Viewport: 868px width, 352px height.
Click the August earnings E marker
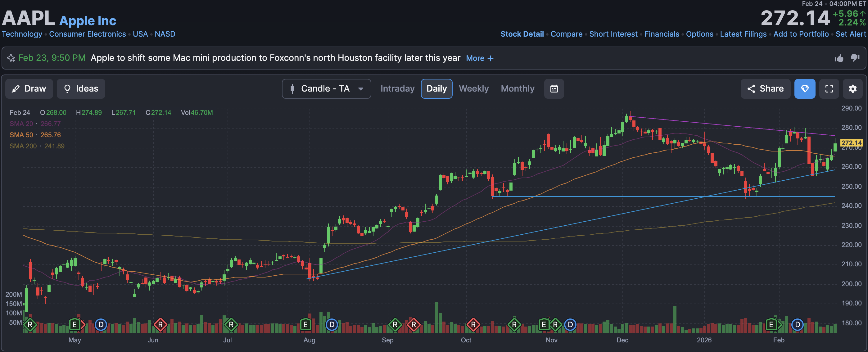(x=305, y=325)
